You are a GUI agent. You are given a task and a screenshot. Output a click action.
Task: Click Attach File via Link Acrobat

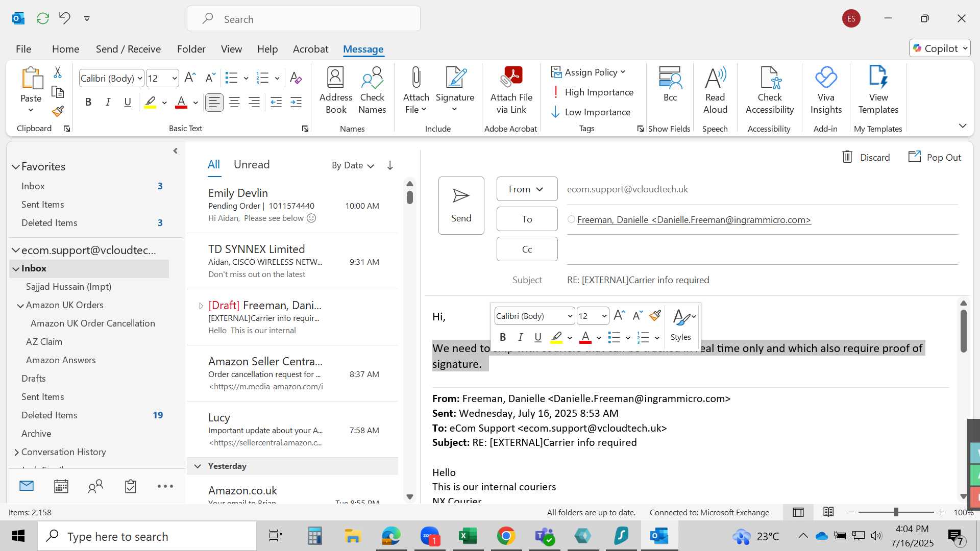tap(511, 91)
